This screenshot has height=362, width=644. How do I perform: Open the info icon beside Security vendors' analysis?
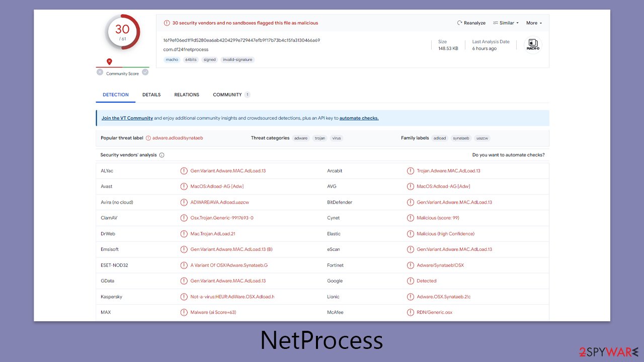[160, 155]
